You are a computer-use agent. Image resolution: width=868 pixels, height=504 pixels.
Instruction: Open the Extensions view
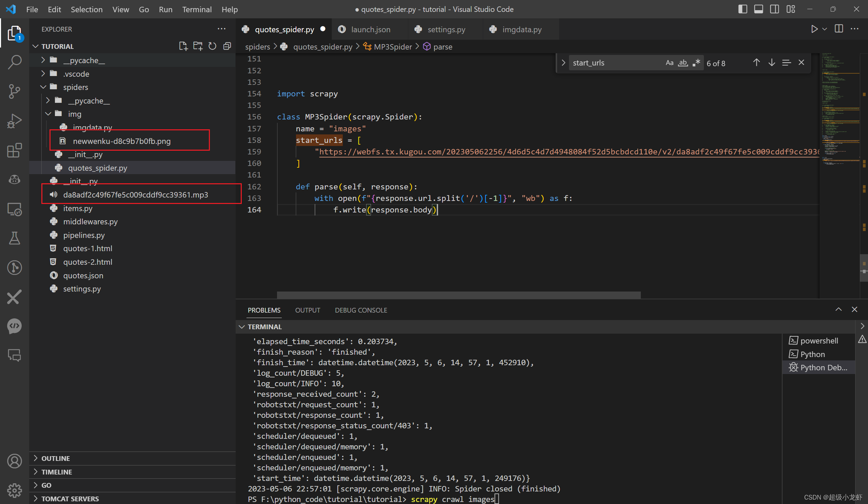15,151
